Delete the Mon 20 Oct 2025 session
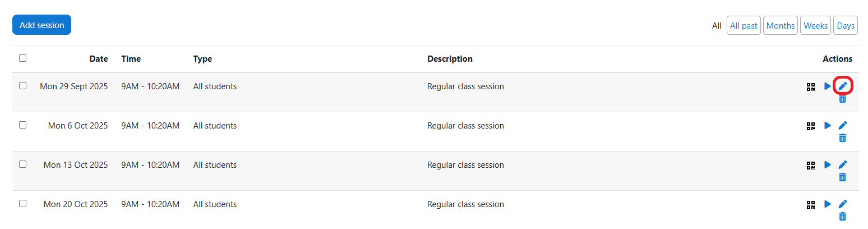The width and height of the screenshot is (868, 229). click(x=842, y=217)
